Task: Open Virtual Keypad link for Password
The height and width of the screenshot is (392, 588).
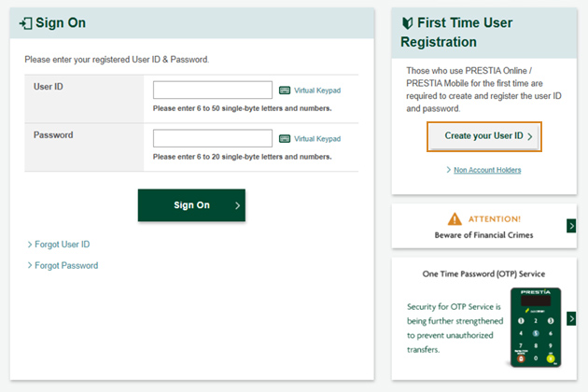Action: [317, 139]
